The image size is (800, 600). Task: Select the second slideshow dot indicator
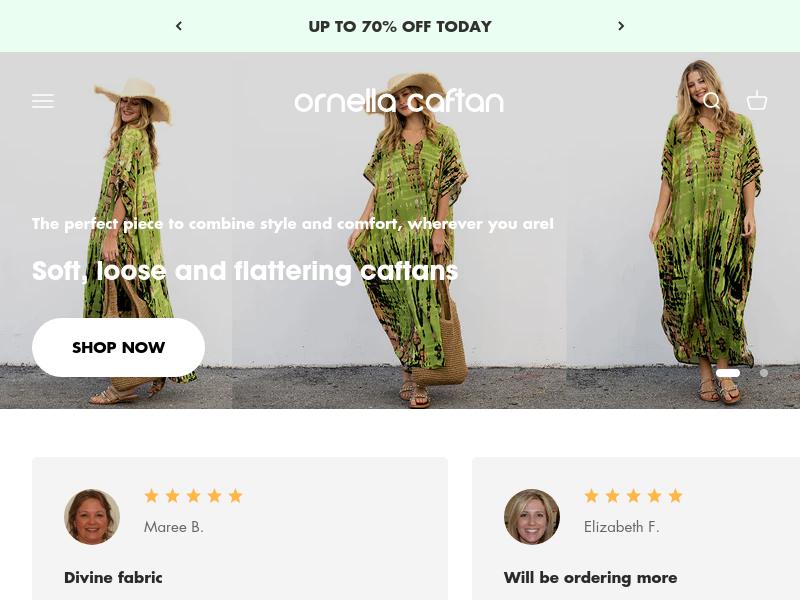point(764,373)
